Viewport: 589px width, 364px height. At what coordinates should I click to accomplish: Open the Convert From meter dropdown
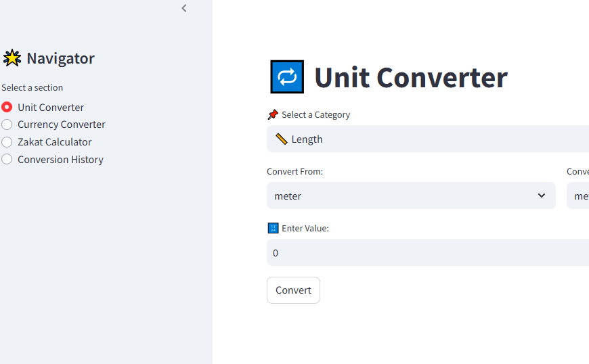point(411,196)
